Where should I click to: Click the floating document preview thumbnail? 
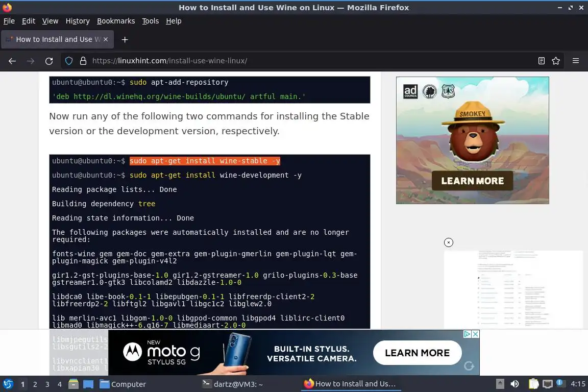513,289
